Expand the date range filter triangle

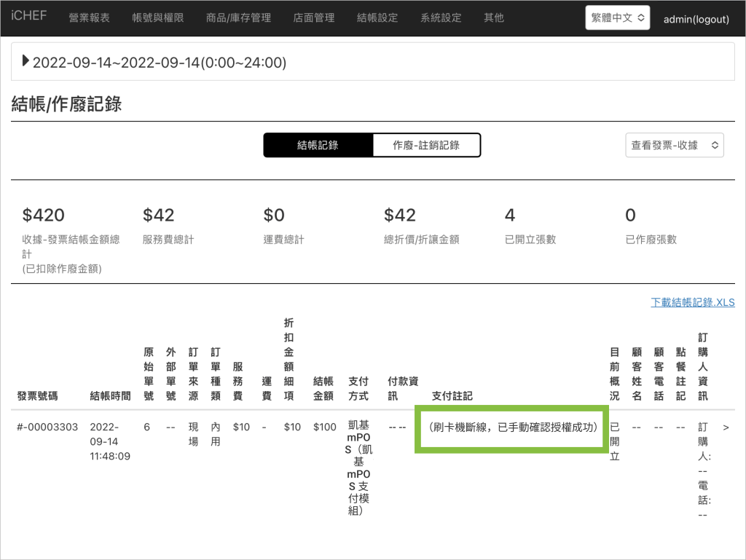point(26,62)
